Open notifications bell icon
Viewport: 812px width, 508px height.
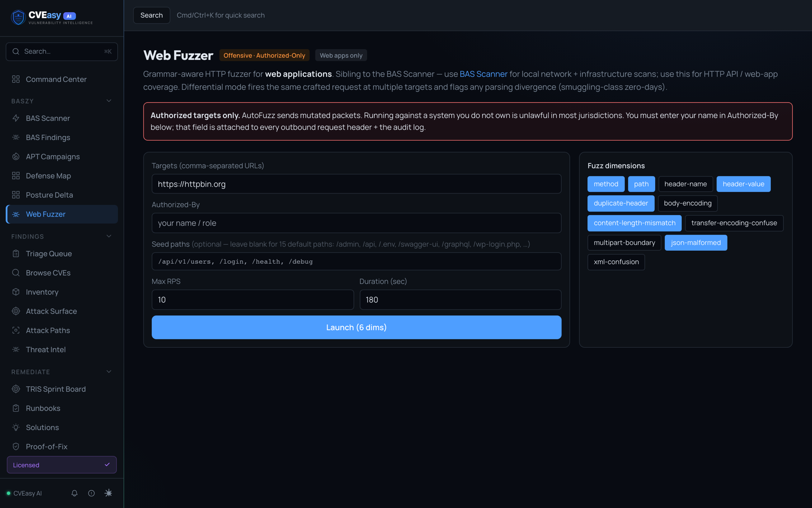point(74,493)
